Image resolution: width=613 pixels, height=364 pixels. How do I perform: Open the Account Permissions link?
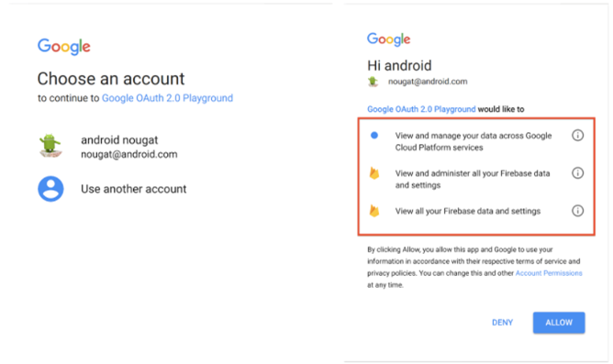549,273
